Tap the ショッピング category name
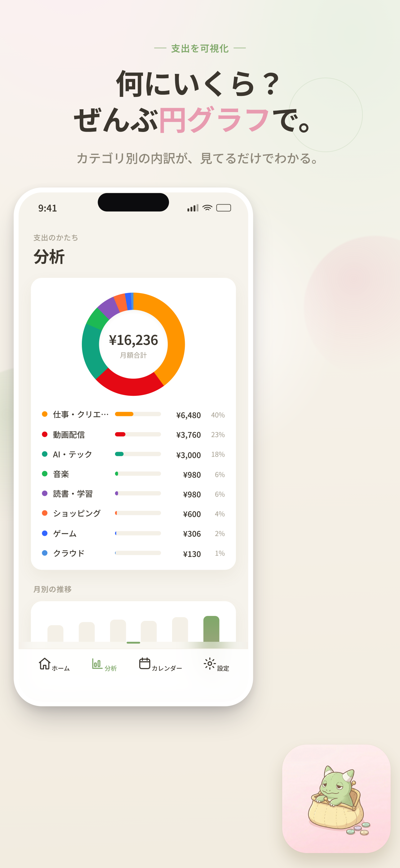 click(x=77, y=513)
